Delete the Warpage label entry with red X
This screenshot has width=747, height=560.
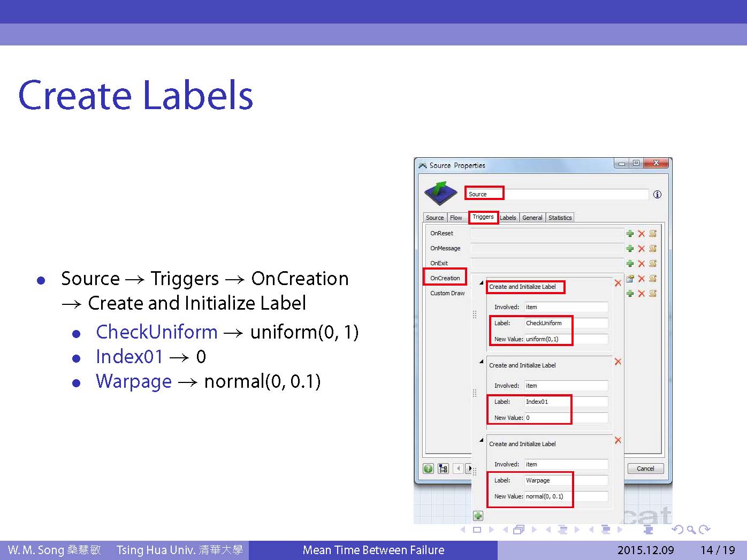tap(618, 440)
